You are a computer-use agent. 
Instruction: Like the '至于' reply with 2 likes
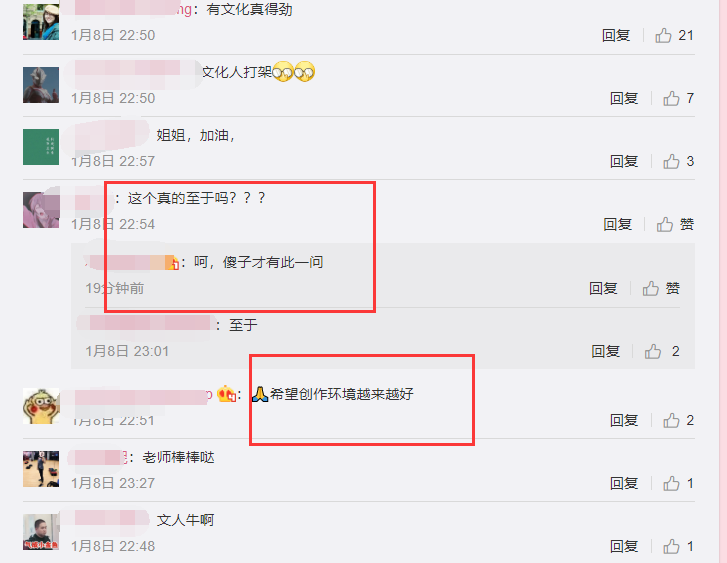point(662,352)
